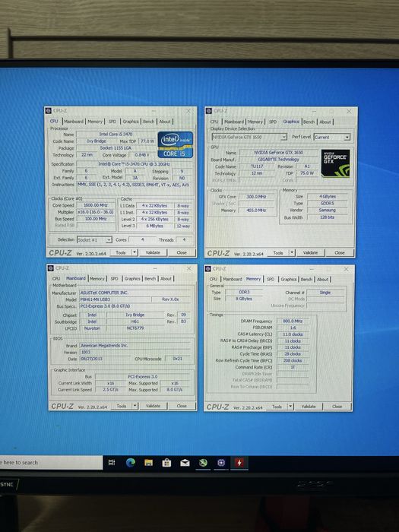Launch Microsoft Edge from the taskbar

pyautogui.click(x=130, y=462)
